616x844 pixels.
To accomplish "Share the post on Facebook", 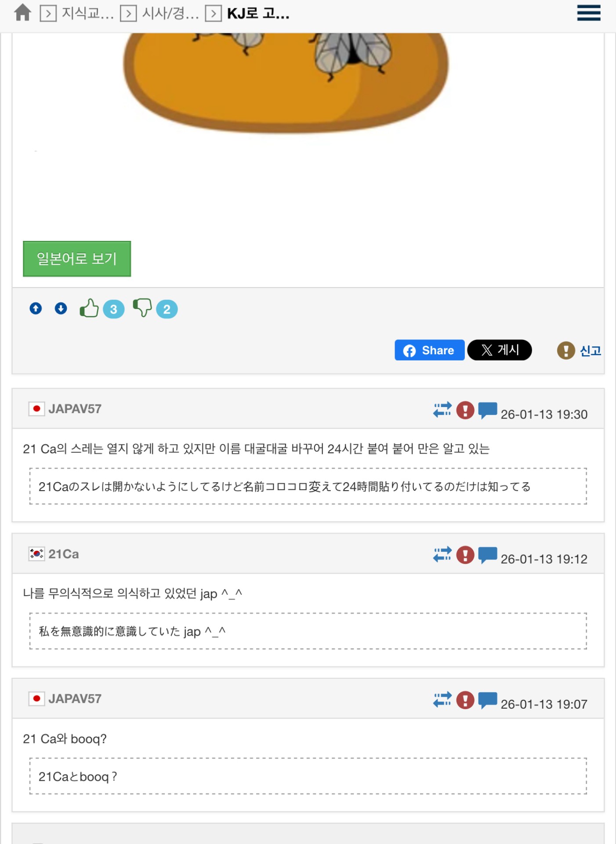I will click(429, 350).
